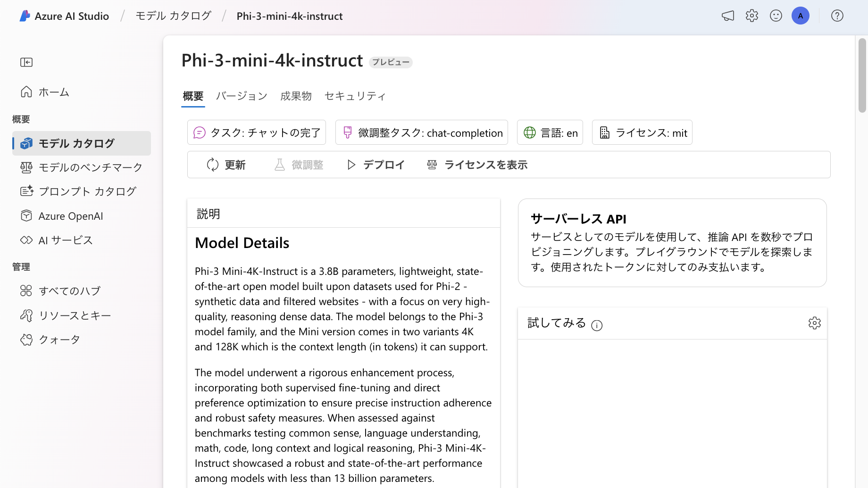Click the AI サービス icon
This screenshot has height=488, width=868.
26,240
